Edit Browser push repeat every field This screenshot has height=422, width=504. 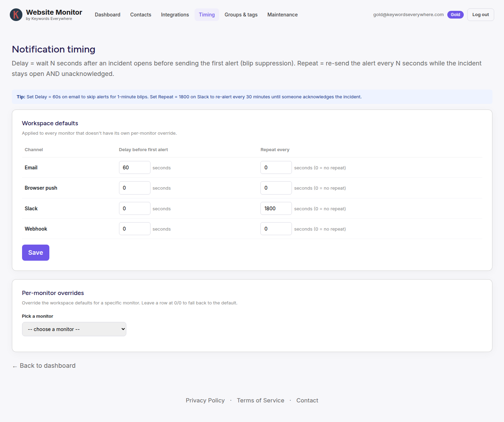click(276, 188)
